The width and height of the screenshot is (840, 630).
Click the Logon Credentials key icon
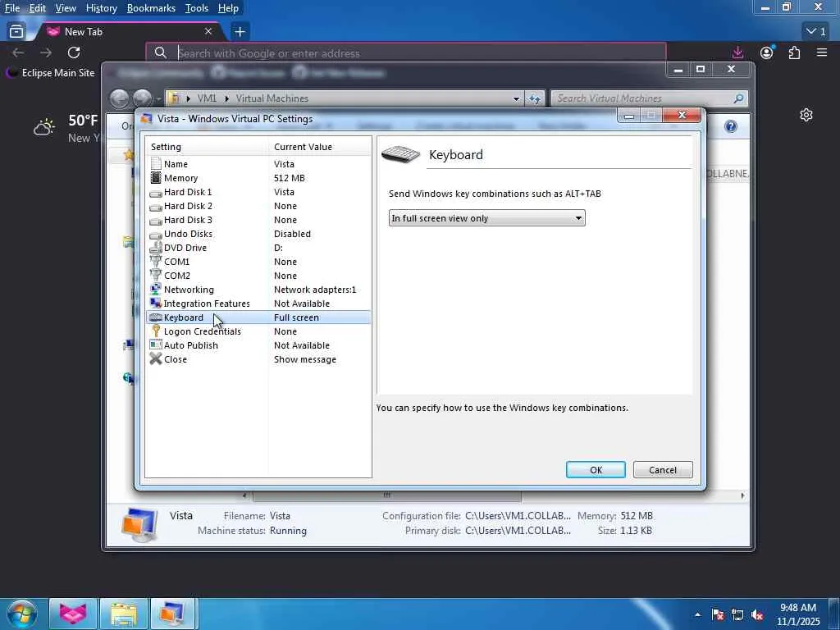click(156, 331)
